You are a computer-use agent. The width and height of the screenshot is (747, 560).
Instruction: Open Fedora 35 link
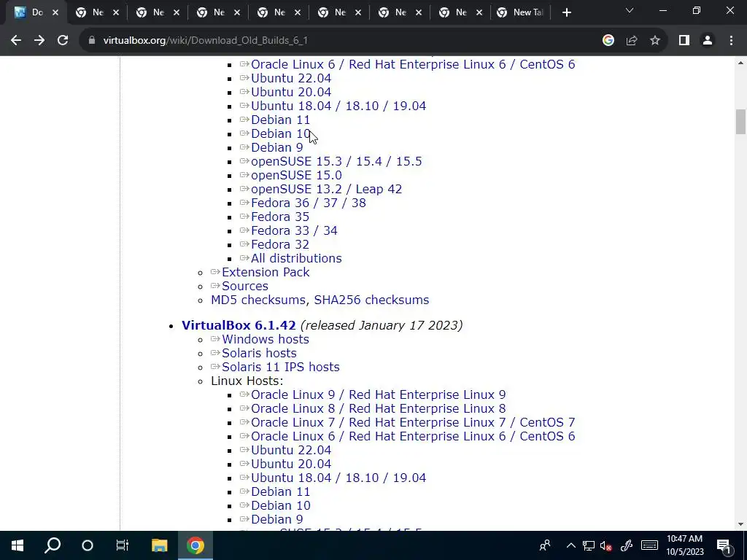click(x=280, y=217)
